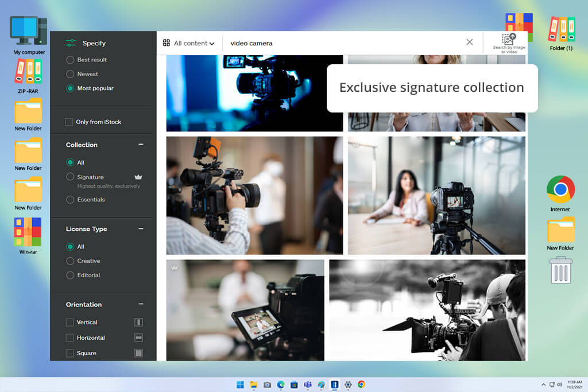Open the Settings gear in the taskbar
Screen dimensions: 588x392
point(348,385)
